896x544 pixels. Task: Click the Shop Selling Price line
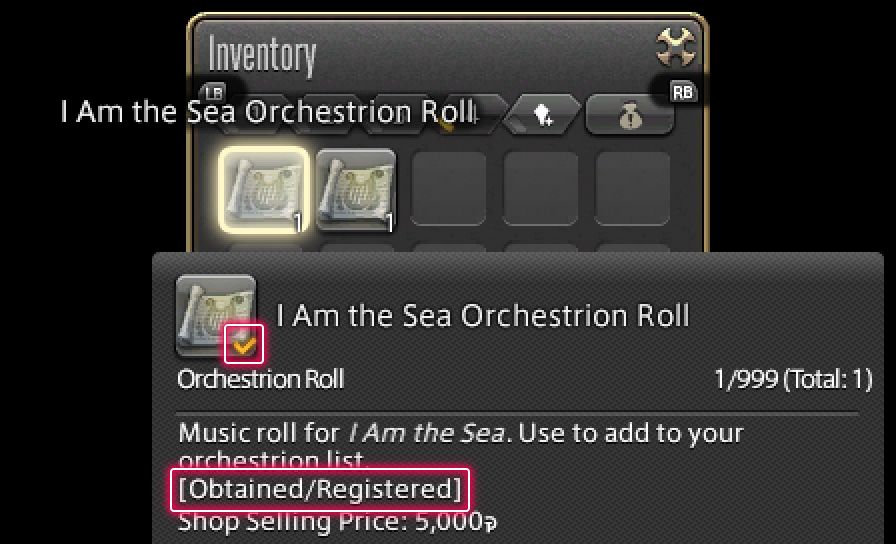tap(337, 522)
